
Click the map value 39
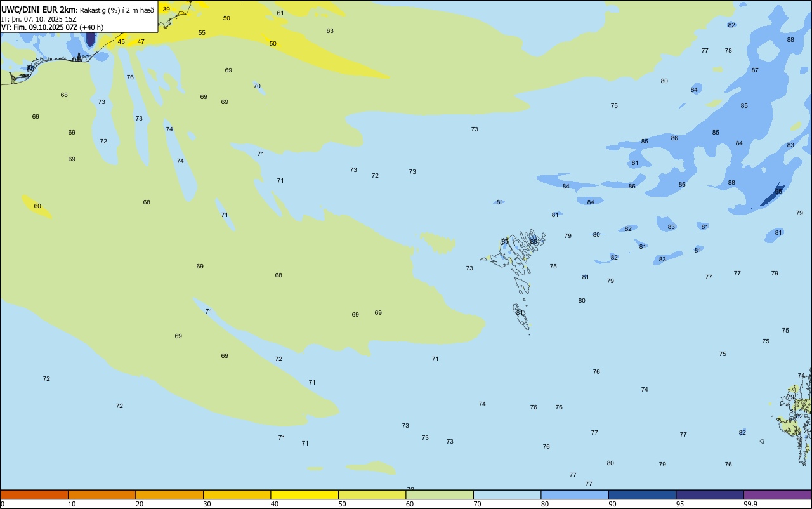click(x=166, y=10)
